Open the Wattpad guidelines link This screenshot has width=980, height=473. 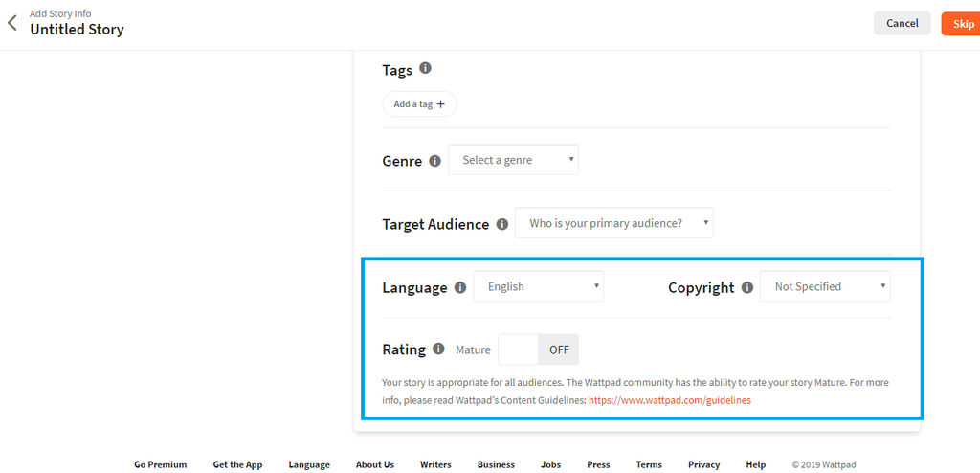click(x=669, y=400)
